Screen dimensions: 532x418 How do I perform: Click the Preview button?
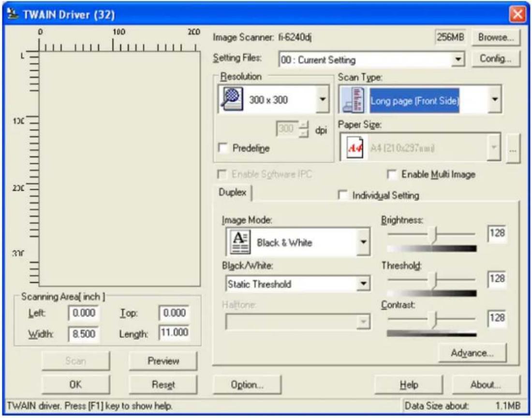[163, 360]
